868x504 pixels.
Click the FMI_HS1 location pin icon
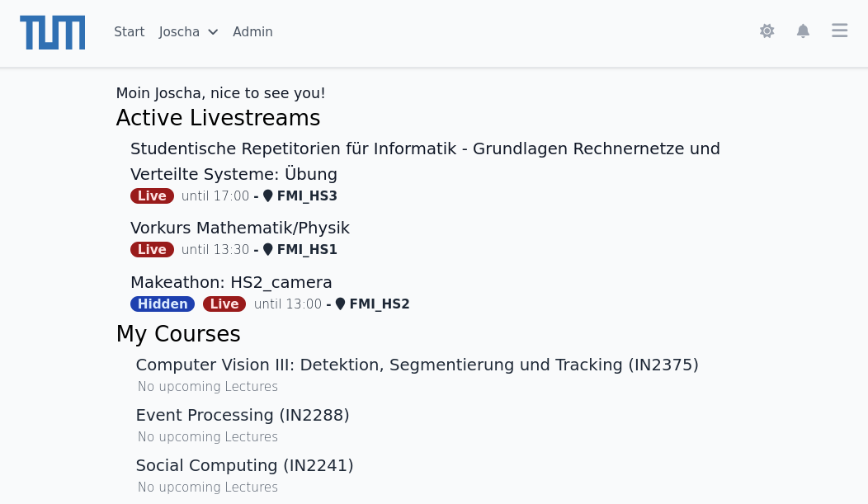(x=268, y=249)
